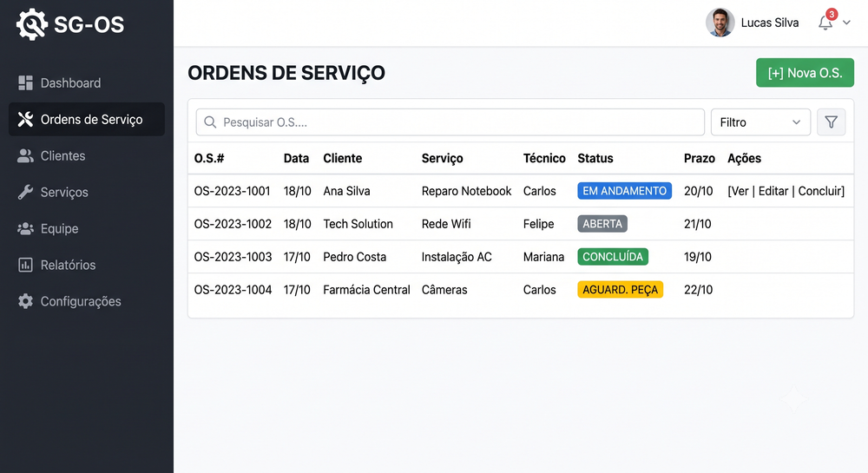868x473 pixels.
Task: Click deadline 22/10
Action: point(698,289)
